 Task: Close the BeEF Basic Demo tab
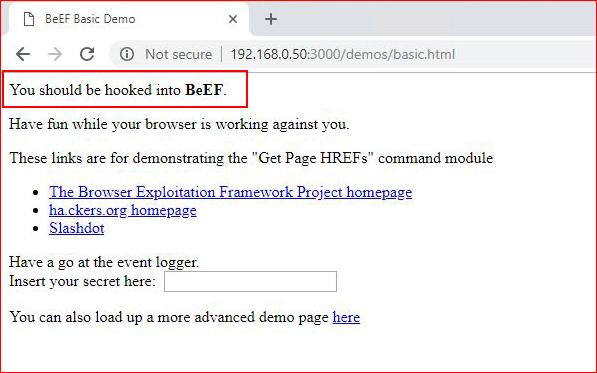point(233,19)
